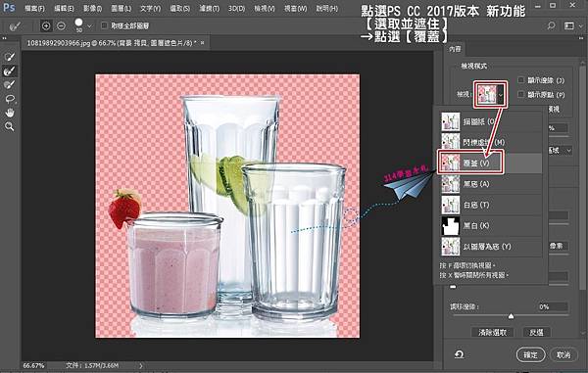Click the 清除選取 clear selection button

(x=492, y=332)
